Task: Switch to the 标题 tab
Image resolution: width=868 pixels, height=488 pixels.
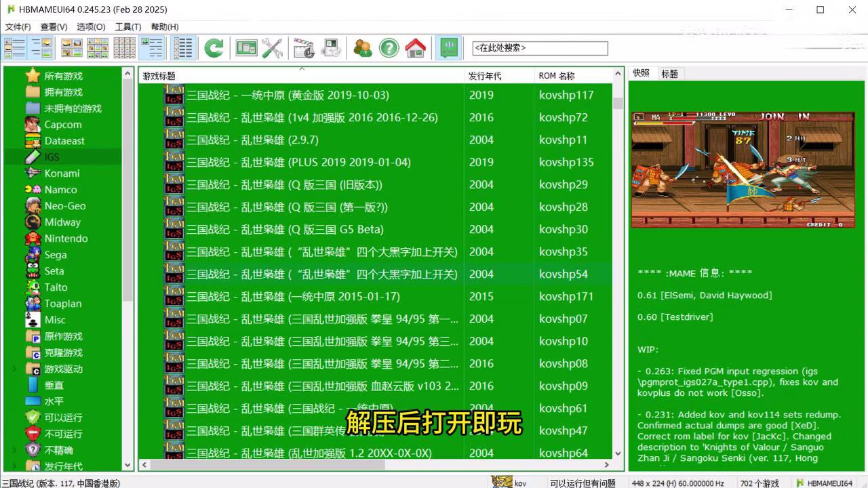Action: [x=670, y=74]
